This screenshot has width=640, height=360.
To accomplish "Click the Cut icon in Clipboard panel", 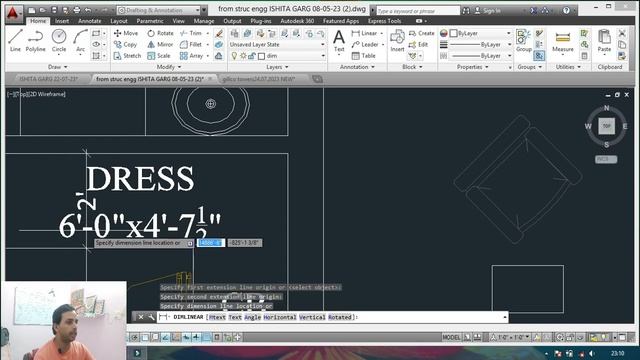I will pos(622,33).
